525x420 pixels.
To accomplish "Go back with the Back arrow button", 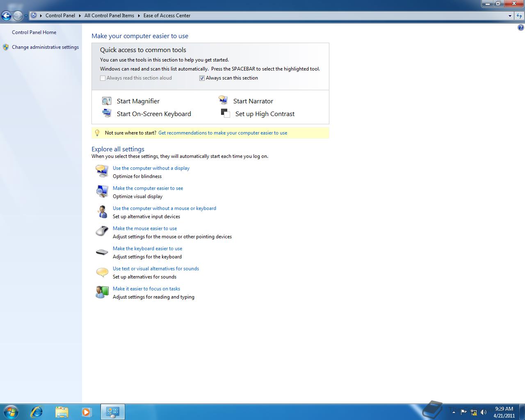I will [6, 16].
